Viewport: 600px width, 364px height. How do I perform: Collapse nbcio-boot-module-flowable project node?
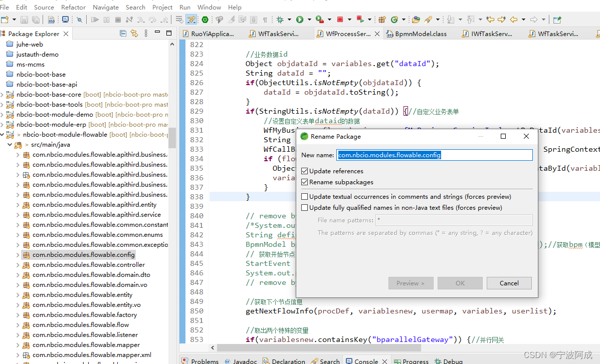click(3, 135)
